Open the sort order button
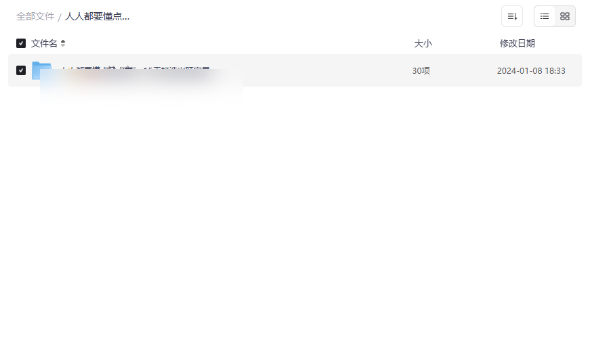Screen dimensions: 592x364 [512, 16]
